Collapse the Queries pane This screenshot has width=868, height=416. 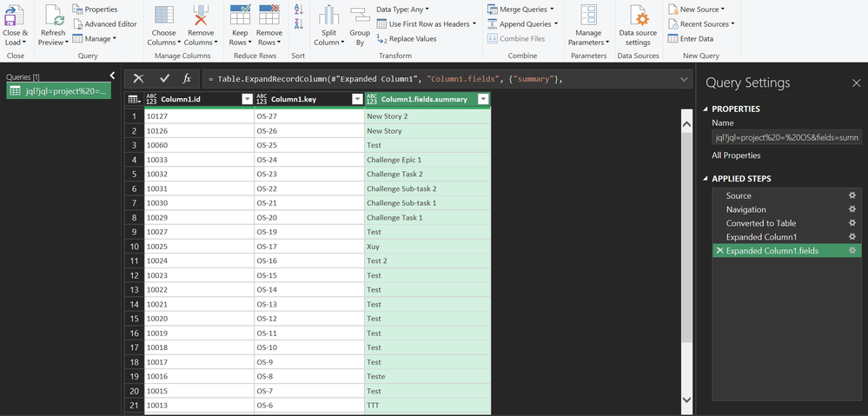tap(112, 76)
